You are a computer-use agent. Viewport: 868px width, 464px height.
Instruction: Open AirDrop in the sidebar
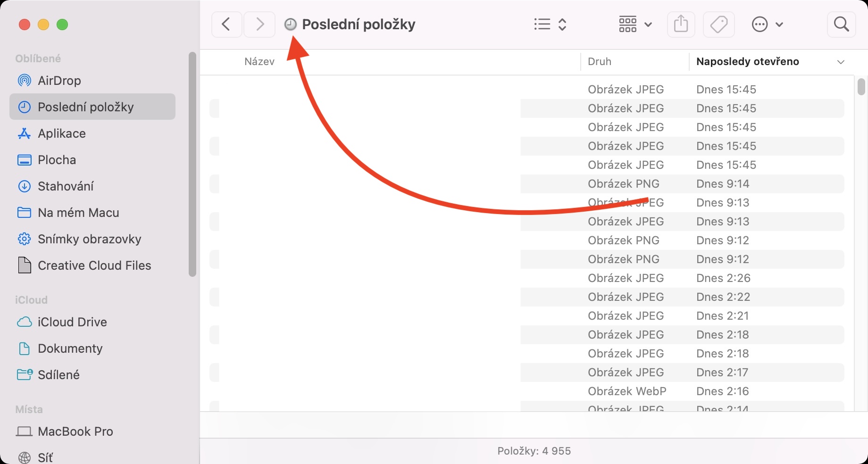[x=59, y=81]
